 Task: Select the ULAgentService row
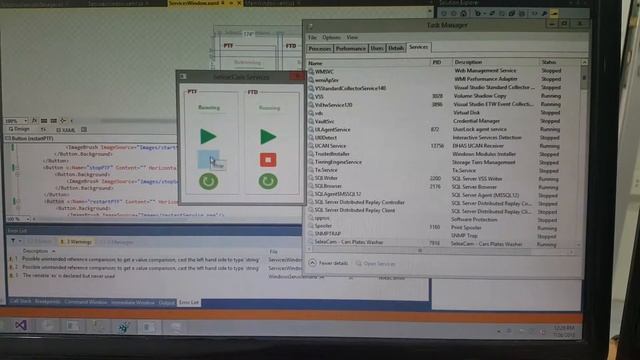[443, 129]
